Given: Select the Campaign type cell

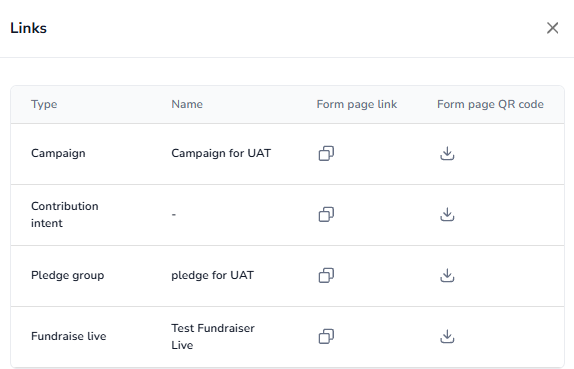Looking at the screenshot, I should pyautogui.click(x=58, y=153).
